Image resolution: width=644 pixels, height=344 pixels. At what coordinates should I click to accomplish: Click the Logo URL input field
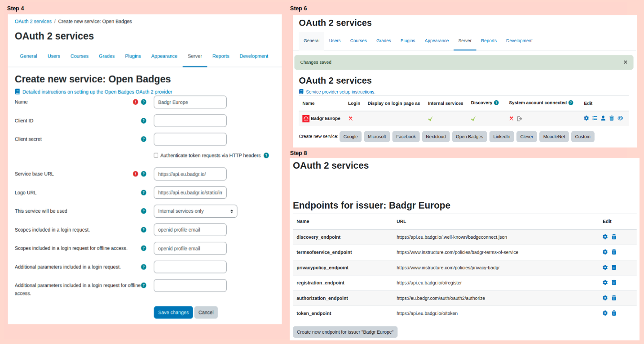pos(190,192)
